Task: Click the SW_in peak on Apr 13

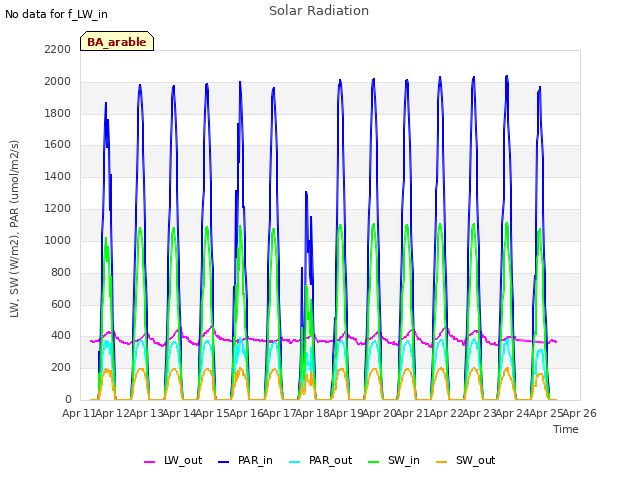Action: (140, 228)
